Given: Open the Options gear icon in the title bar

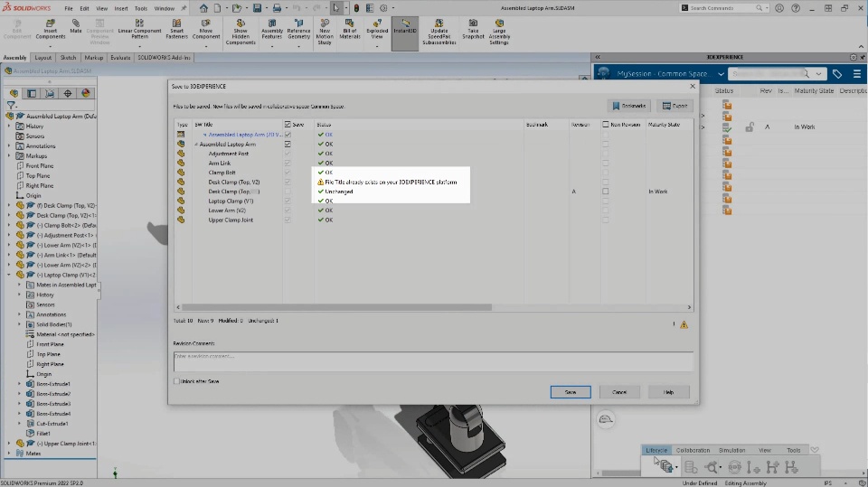Looking at the screenshot, I should coord(383,8).
